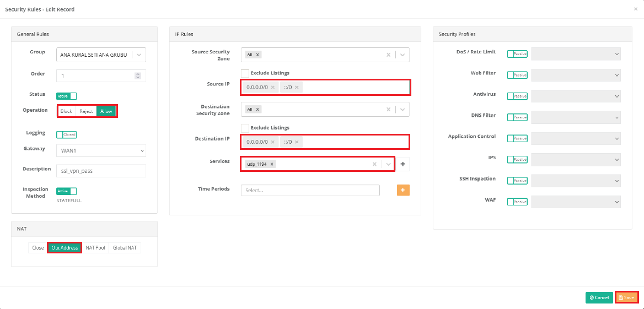Open the Web Filter profile dropdown
Image resolution: width=644 pixels, height=309 pixels.
pos(576,75)
